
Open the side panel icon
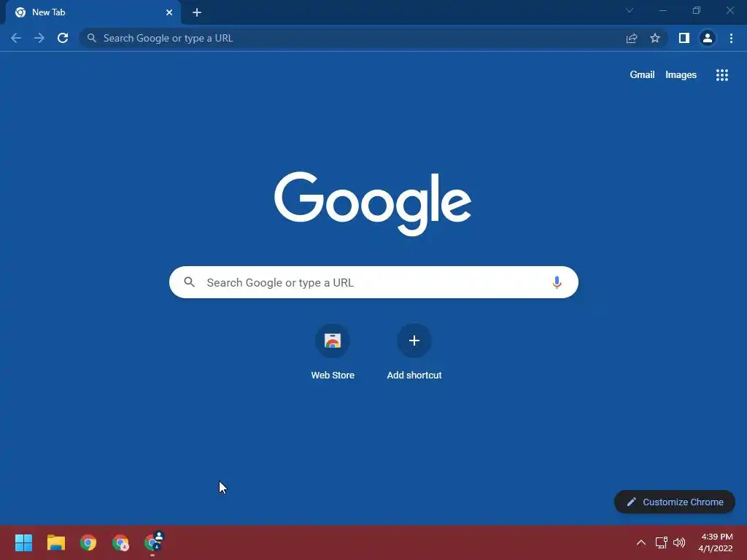click(684, 38)
